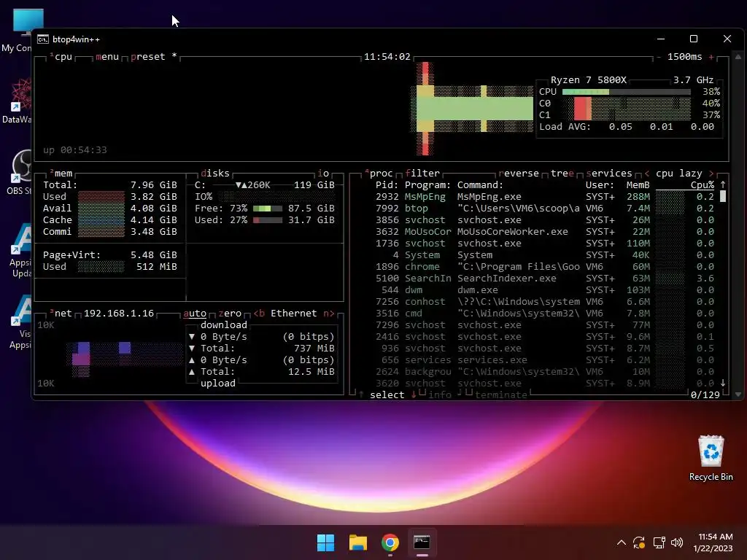The width and height of the screenshot is (747, 560).
Task: Open the Windows Start menu
Action: tap(326, 542)
